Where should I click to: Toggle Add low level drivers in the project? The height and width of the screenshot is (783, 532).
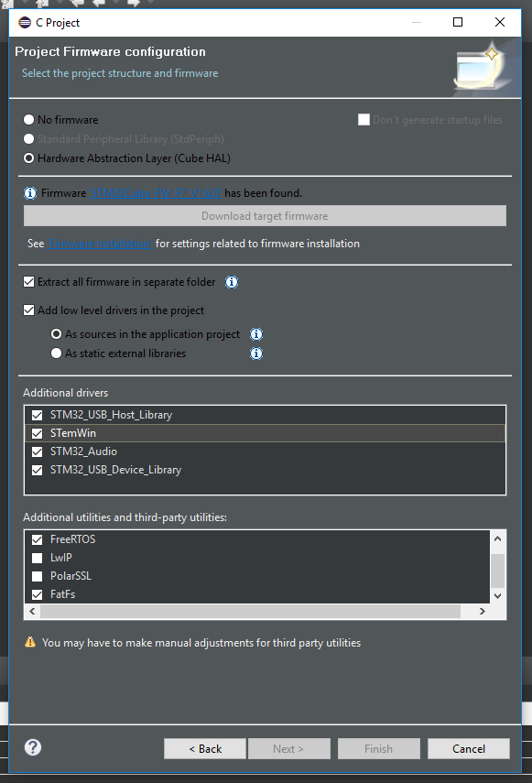pos(29,310)
